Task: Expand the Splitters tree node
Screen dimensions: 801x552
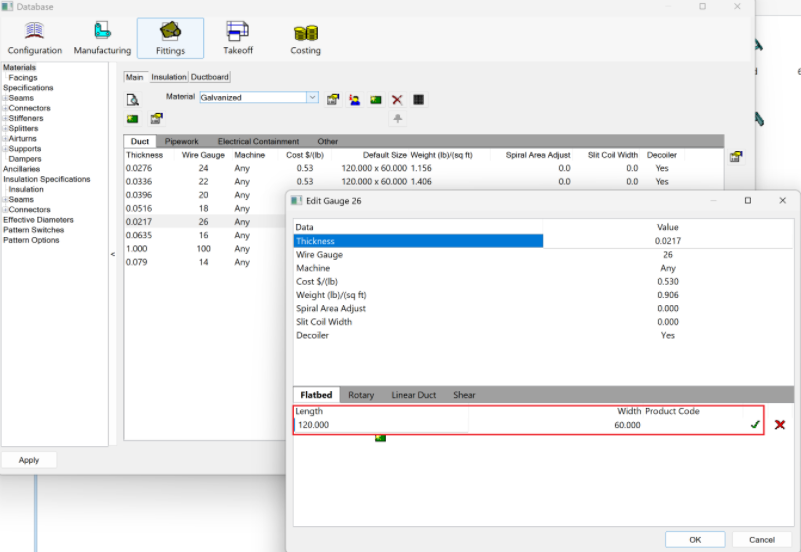Action: pos(5,129)
